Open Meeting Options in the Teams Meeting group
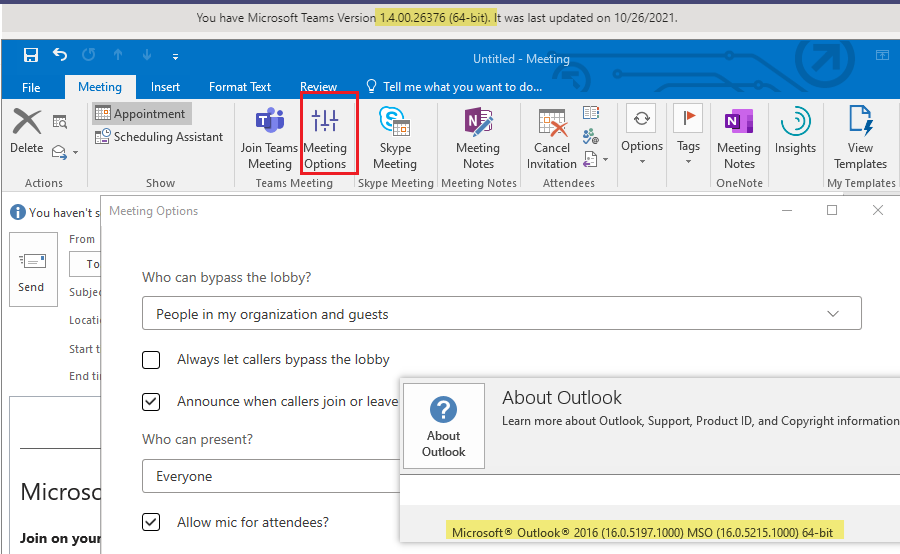 [325, 139]
